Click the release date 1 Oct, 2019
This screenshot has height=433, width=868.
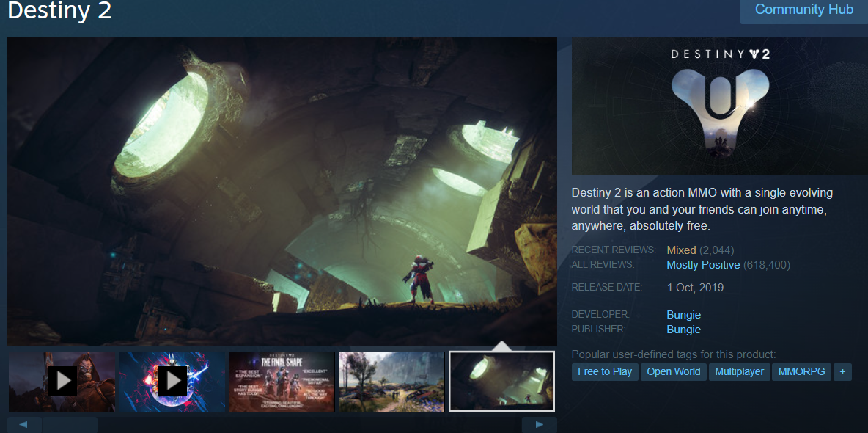click(695, 288)
